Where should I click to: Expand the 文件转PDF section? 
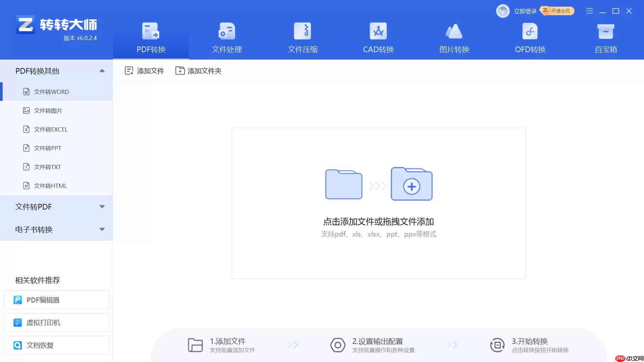102,207
